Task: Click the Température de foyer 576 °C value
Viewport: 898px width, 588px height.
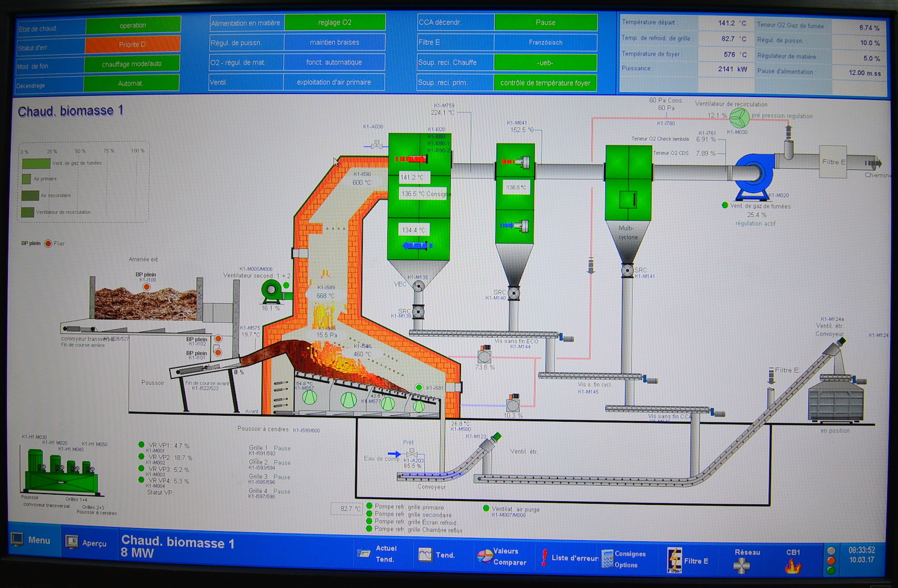Action: (735, 54)
